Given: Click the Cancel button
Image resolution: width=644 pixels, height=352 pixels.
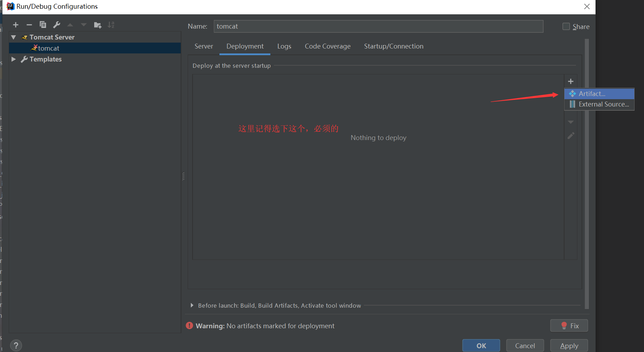Looking at the screenshot, I should pyautogui.click(x=525, y=345).
